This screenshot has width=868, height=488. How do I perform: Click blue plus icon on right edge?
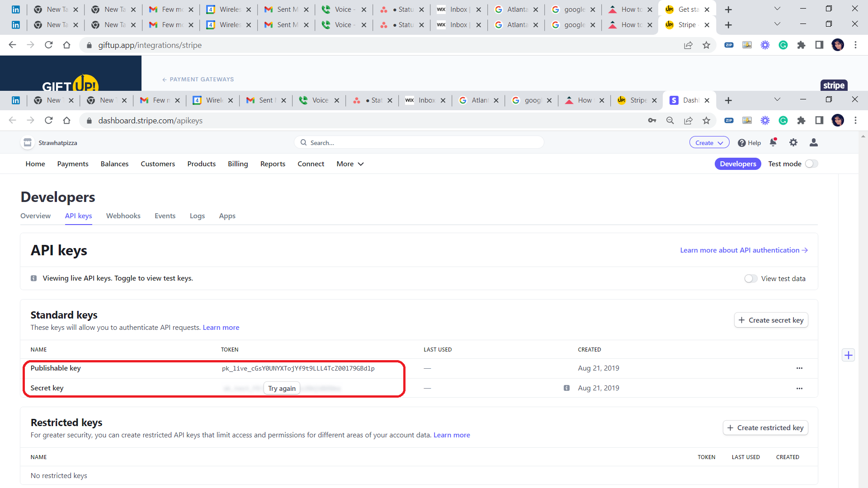849,355
